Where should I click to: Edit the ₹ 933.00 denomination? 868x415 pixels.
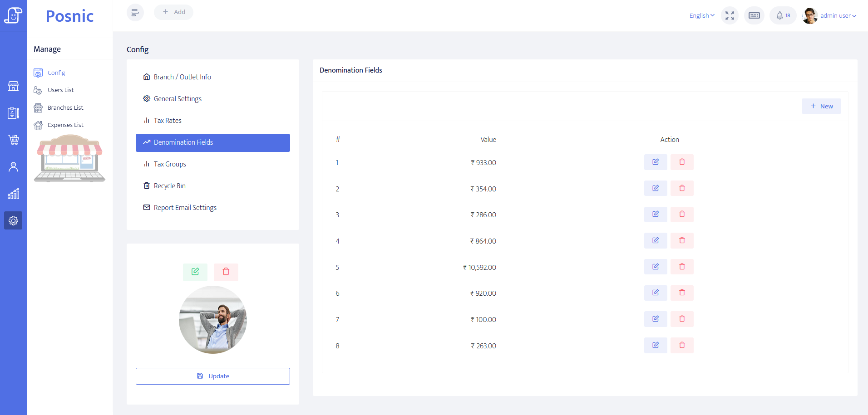coord(656,162)
